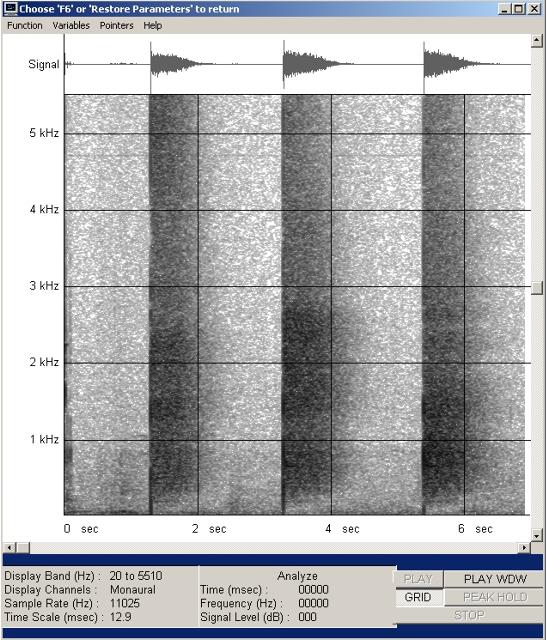The height and width of the screenshot is (640, 546).
Task: Click the Time (msec) readout 00000
Action: click(313, 590)
